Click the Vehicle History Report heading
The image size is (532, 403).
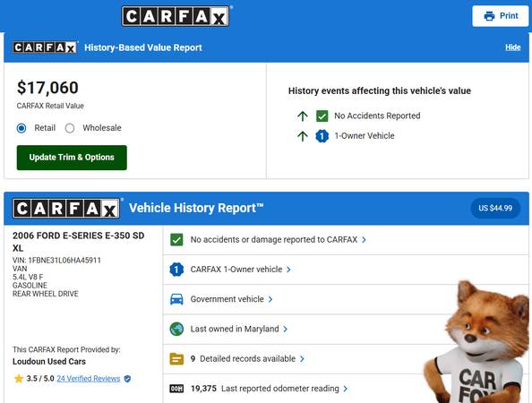(x=196, y=209)
